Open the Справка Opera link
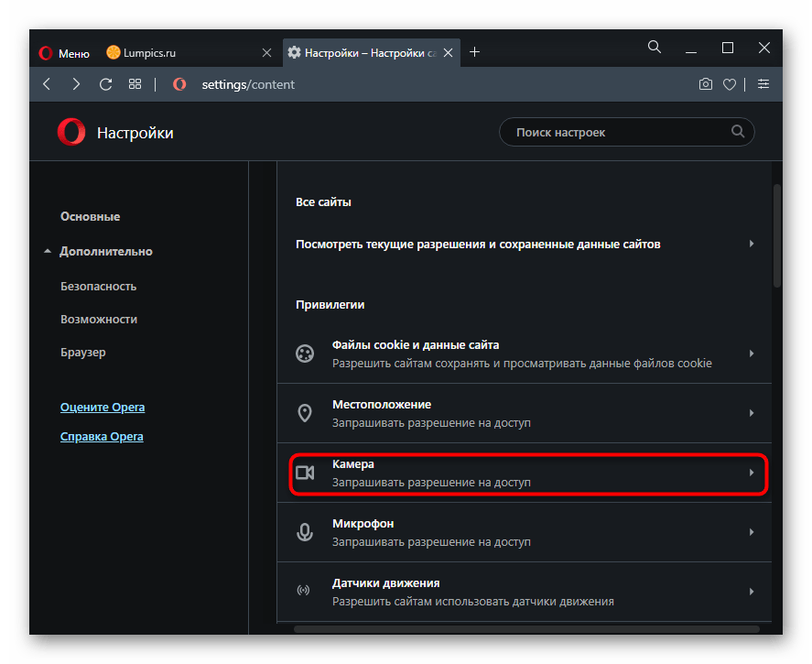Viewport: 812px width, 664px height. coord(102,437)
